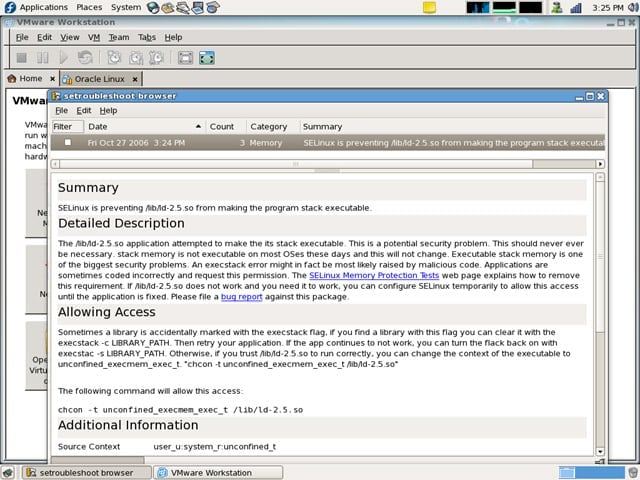Click the yellow sticky note panel icon

coord(429,7)
